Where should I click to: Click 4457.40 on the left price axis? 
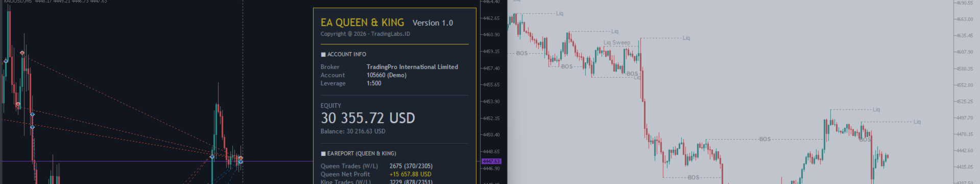491,68
